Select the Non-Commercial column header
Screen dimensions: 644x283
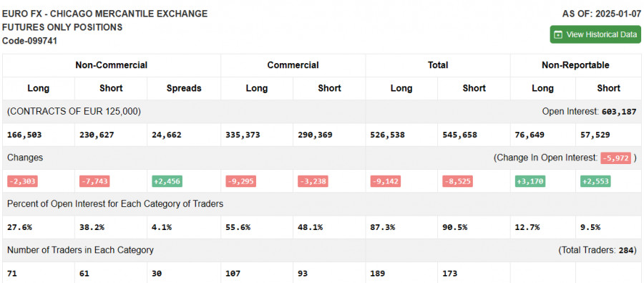pos(112,65)
